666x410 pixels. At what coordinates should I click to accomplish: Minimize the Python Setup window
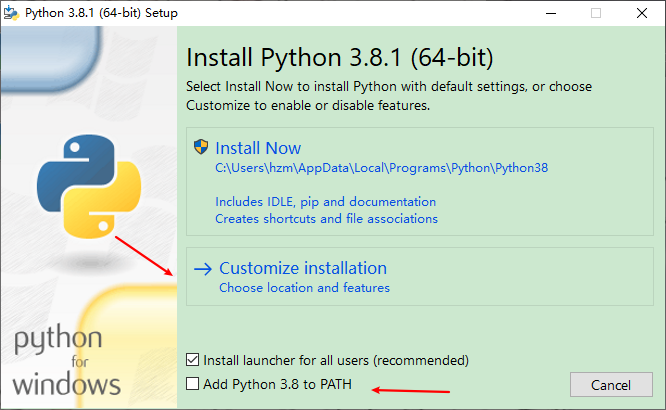[551, 13]
